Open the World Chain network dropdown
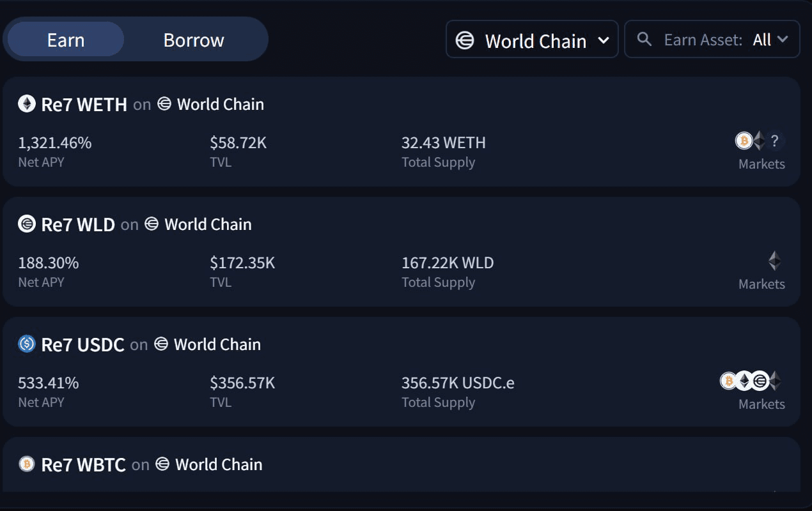Screen dimensions: 812x511 coord(532,40)
